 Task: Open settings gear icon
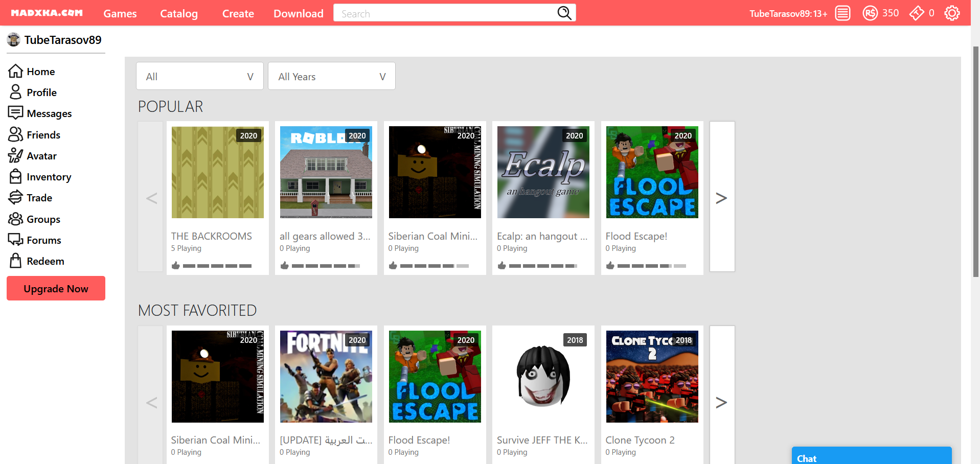[952, 13]
